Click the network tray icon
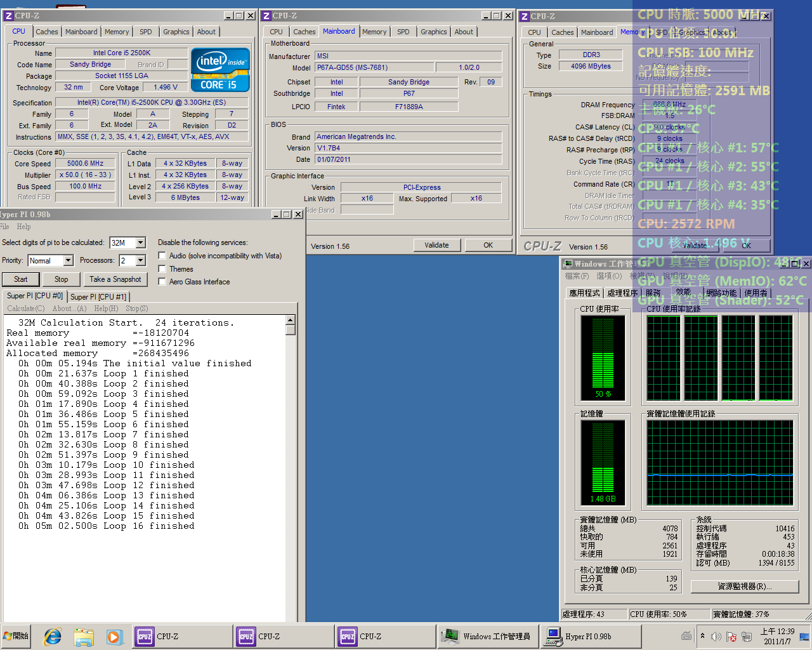This screenshot has width=812, height=650. pyautogui.click(x=747, y=636)
